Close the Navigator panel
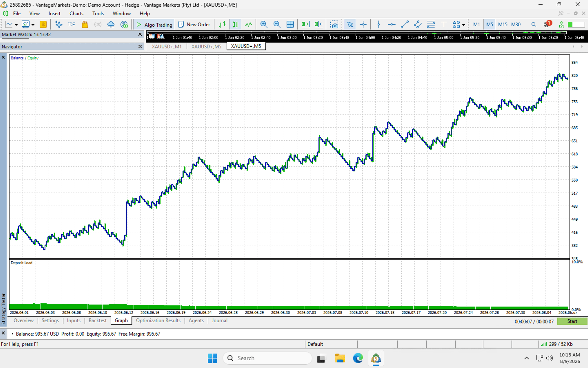Viewport: 588px width, 368px height. [140, 46]
